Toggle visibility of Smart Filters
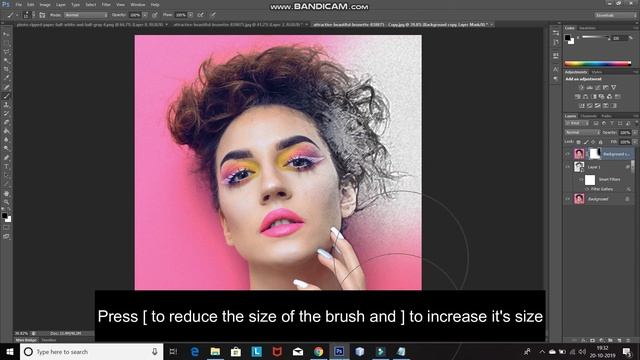The width and height of the screenshot is (640, 360). (581, 179)
